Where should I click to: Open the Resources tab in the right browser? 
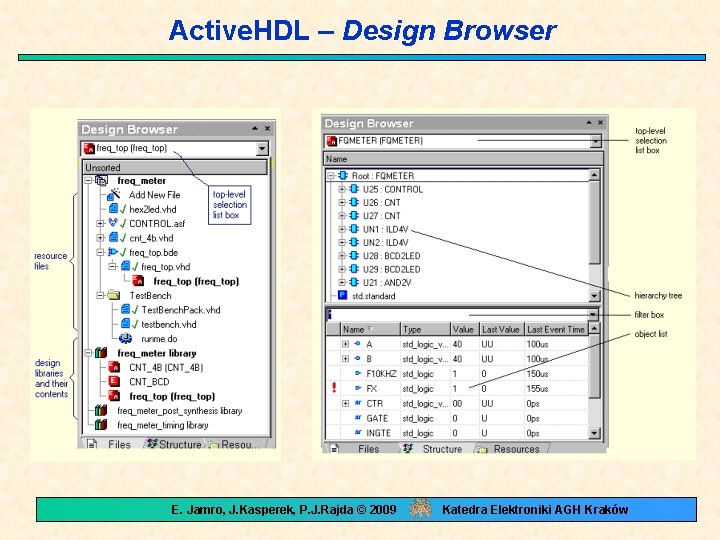(511, 449)
